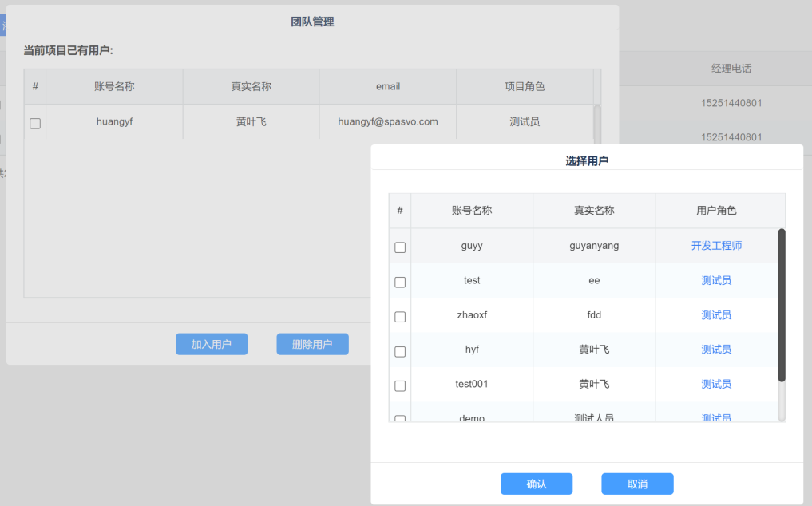812x506 pixels.
Task: Check the box beside hyf
Action: coord(400,351)
